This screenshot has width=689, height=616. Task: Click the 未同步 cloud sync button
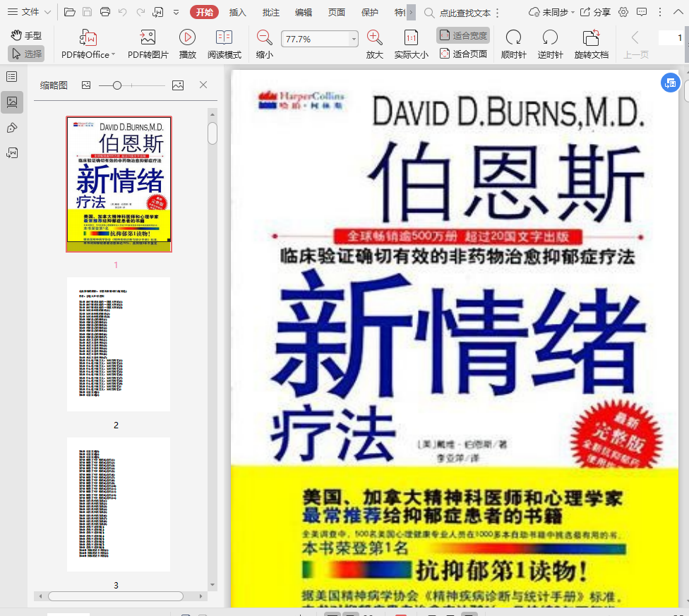point(551,12)
